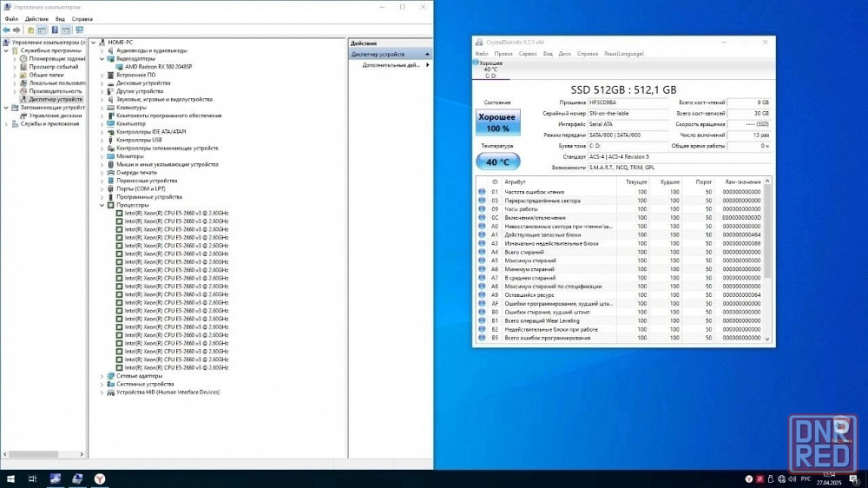Select Управление дисками in the left tree
This screenshot has width=868, height=488.
[56, 115]
